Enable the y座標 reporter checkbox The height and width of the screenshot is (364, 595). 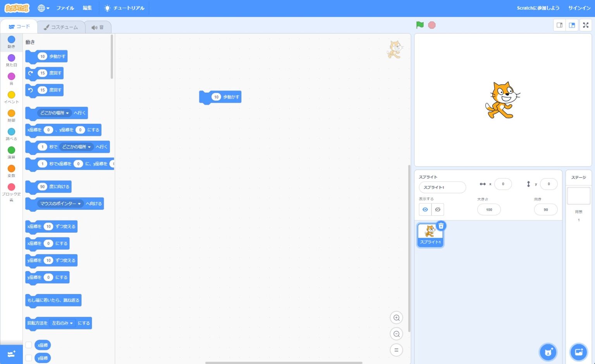tap(29, 358)
